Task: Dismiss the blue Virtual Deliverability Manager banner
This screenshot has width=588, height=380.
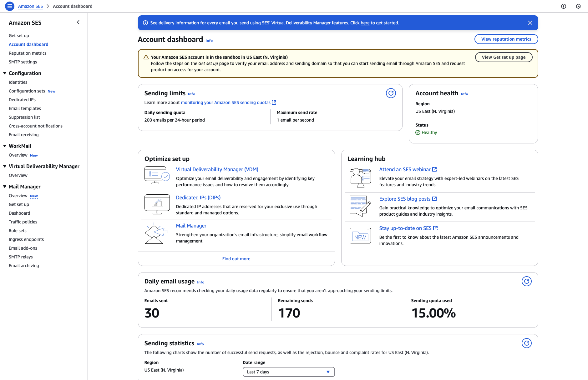Action: tap(530, 23)
